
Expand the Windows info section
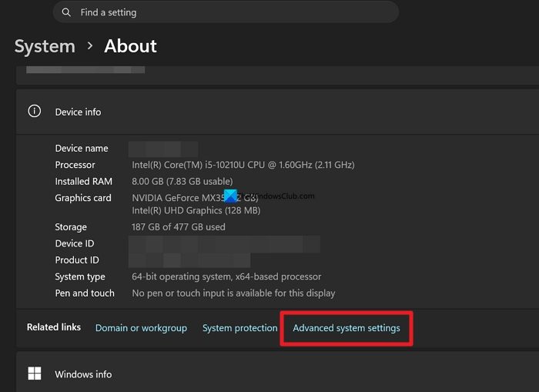(x=277, y=372)
